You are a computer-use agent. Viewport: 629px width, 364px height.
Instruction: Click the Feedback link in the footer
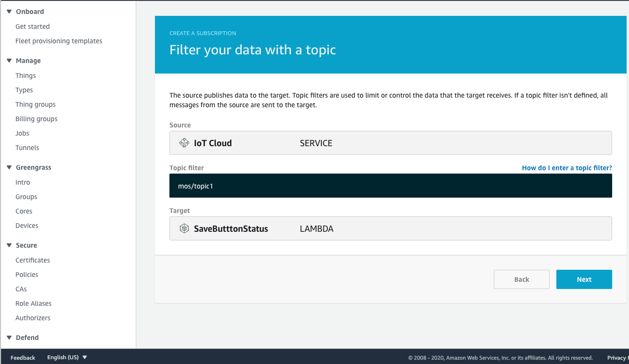(22, 357)
